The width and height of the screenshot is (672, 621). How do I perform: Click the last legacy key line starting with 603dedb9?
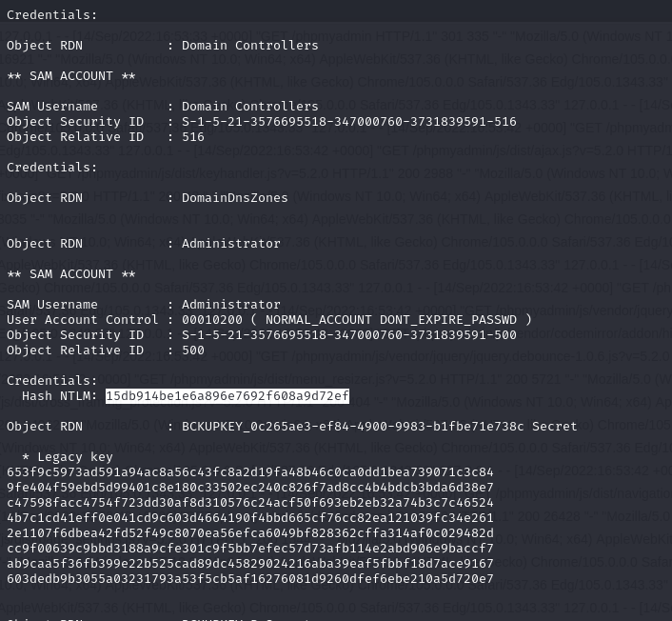249,579
